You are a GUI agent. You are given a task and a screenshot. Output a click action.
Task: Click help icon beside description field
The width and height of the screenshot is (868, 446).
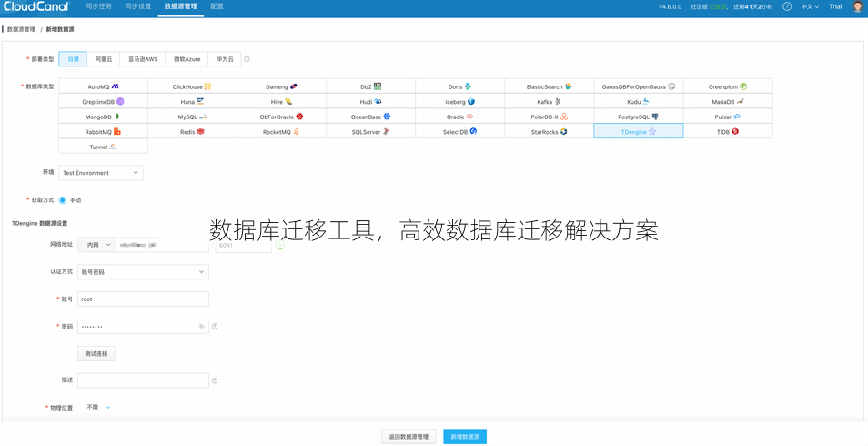pyautogui.click(x=215, y=380)
